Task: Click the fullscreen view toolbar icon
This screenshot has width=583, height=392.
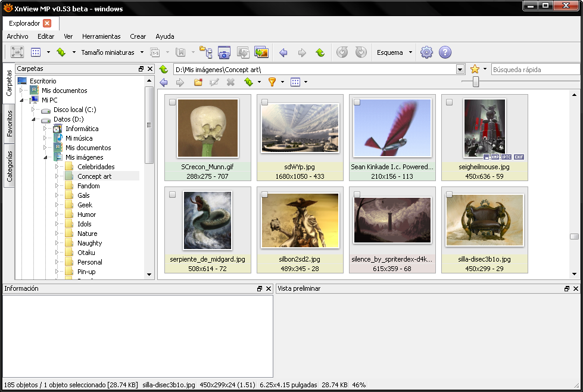Action: click(x=17, y=52)
